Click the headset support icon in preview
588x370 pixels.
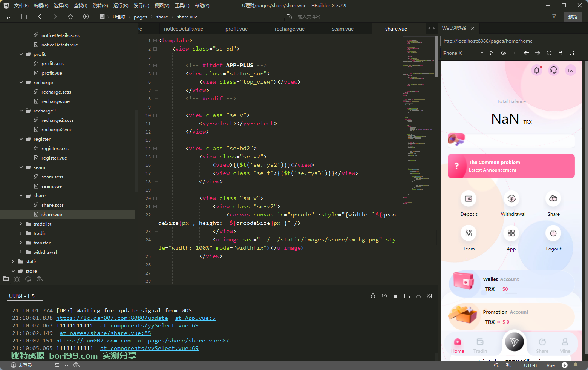[x=554, y=70]
